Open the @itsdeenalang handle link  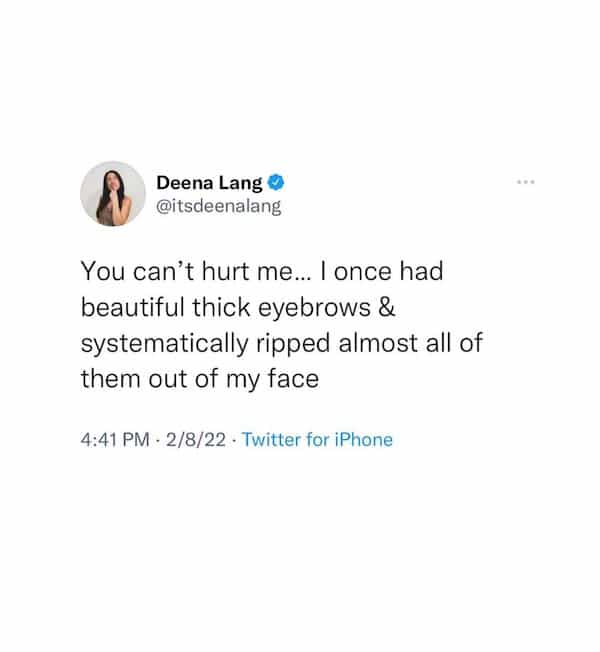[218, 206]
